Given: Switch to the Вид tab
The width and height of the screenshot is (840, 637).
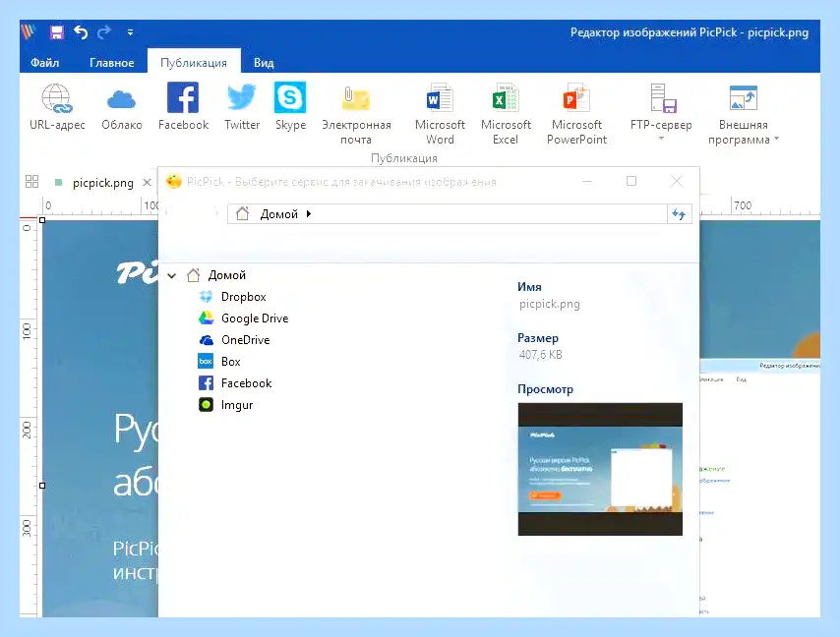Looking at the screenshot, I should coord(264,63).
